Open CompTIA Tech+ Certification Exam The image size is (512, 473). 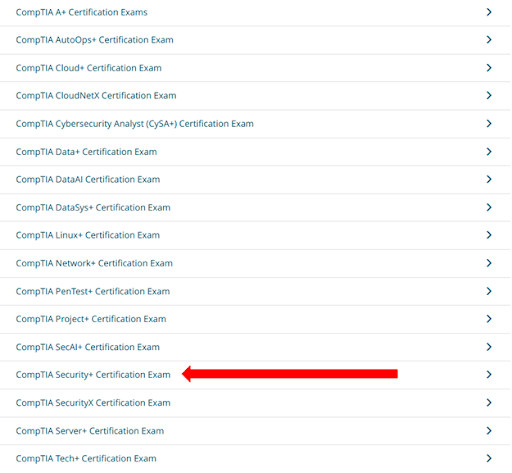(x=86, y=459)
